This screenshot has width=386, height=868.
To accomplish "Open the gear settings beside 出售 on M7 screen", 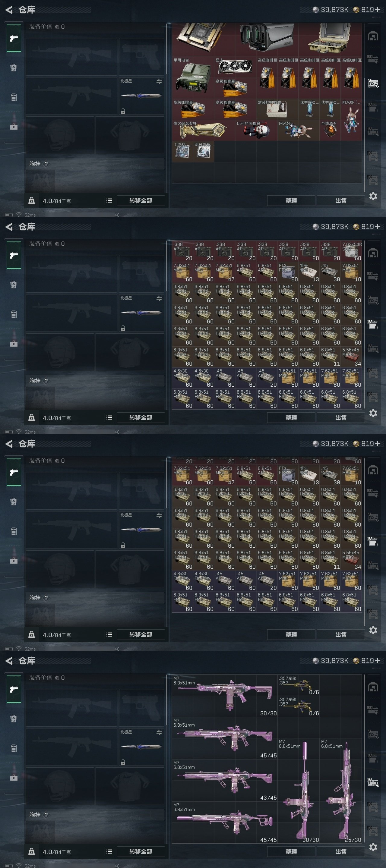I will [x=373, y=847].
